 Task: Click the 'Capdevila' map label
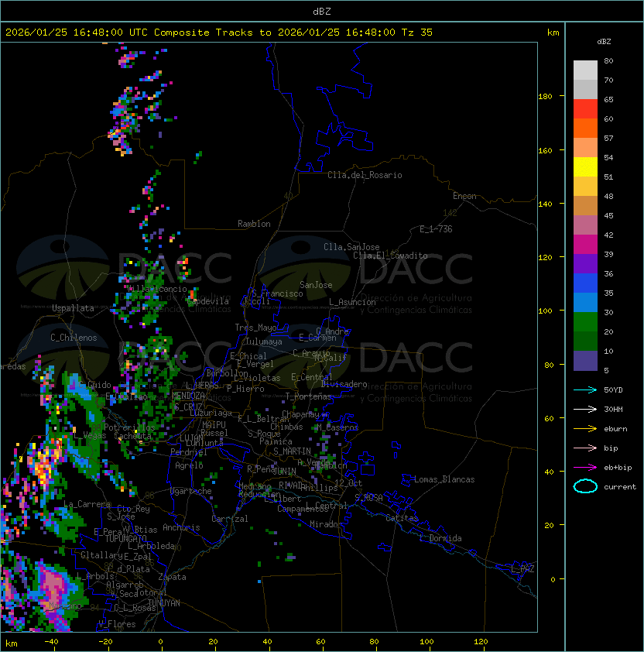(208, 301)
